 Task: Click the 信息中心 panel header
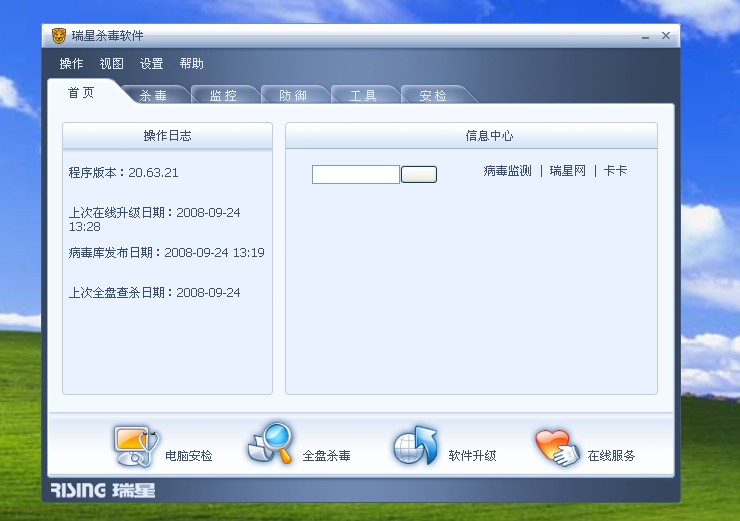pyautogui.click(x=471, y=136)
